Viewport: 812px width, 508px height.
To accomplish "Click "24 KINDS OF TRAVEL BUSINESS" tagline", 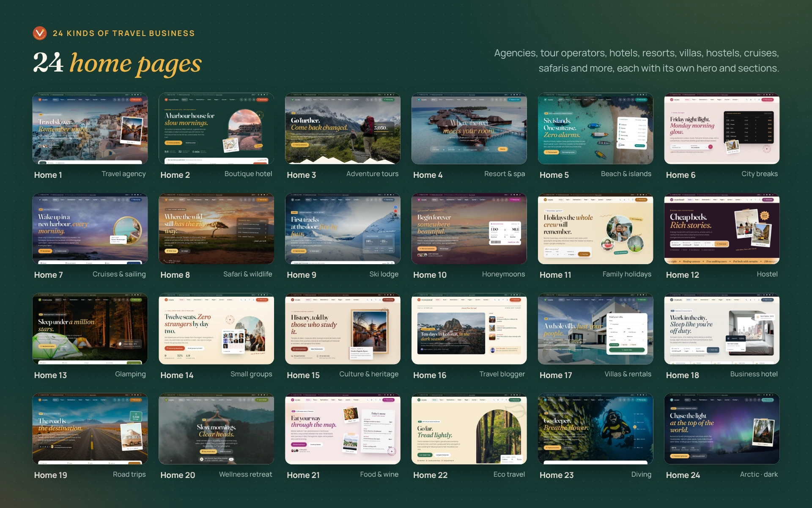I will point(123,33).
